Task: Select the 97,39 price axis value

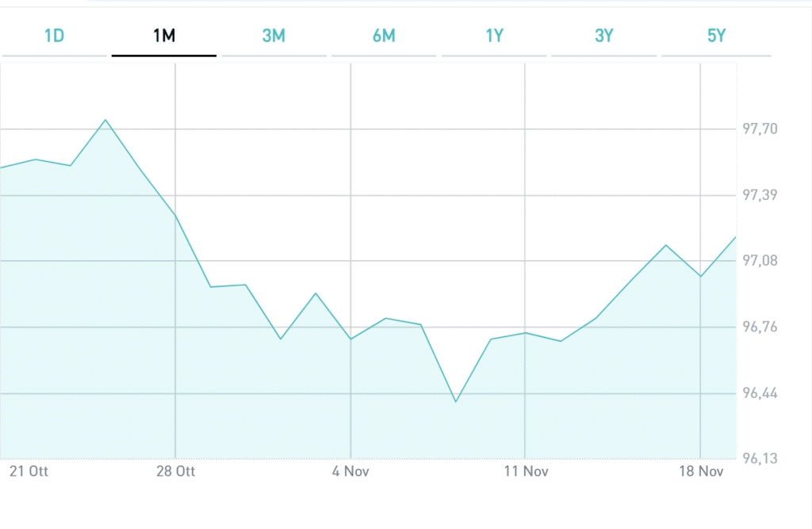Action: [x=760, y=195]
